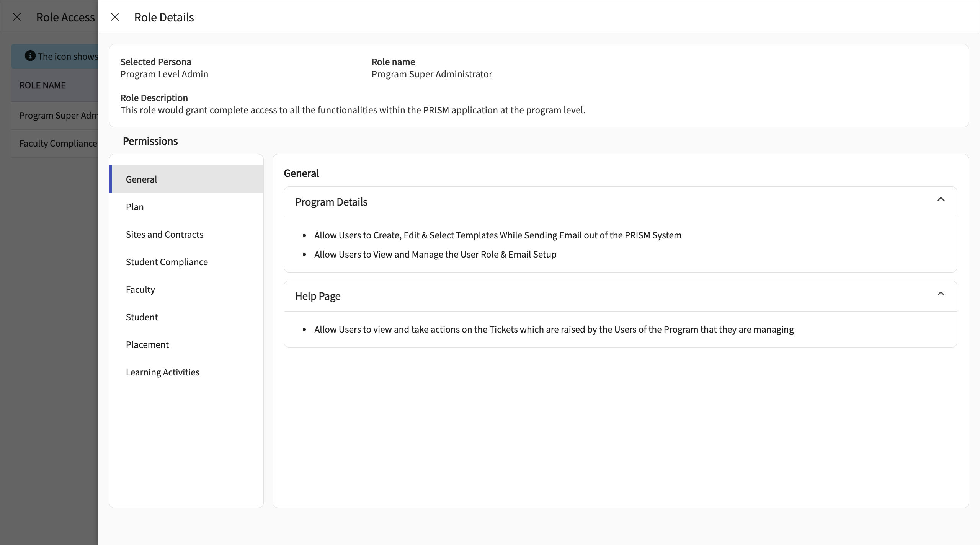Click the Role Details title
This screenshot has width=980, height=545.
[x=164, y=17]
